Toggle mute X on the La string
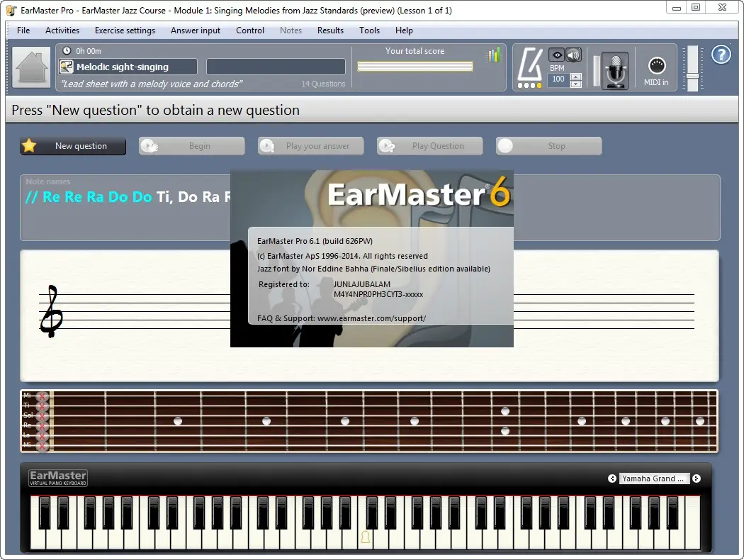 [43, 436]
